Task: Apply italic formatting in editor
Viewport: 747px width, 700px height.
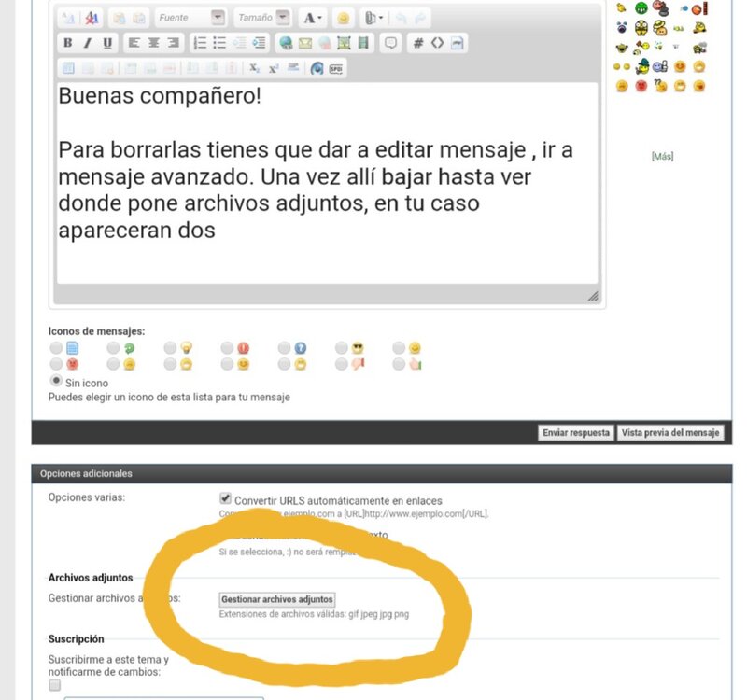Action: click(x=87, y=43)
